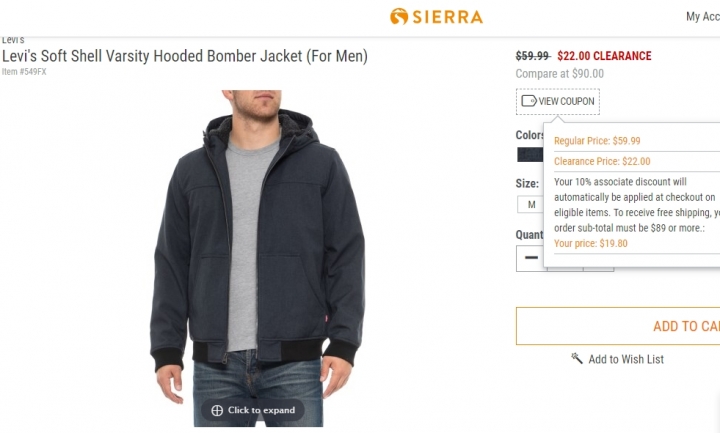
Task: Click the Levi's brand link above title
Action: pos(13,40)
